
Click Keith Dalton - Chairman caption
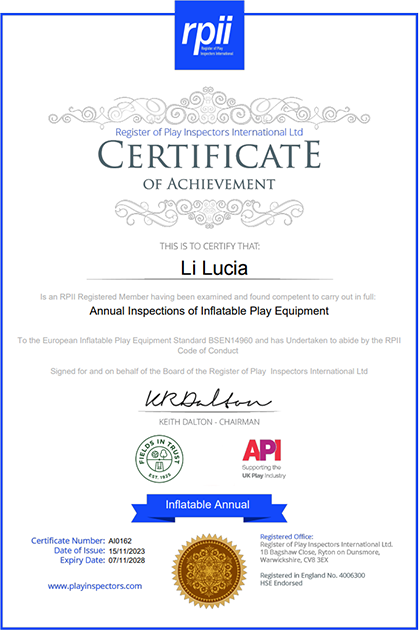[209, 422]
